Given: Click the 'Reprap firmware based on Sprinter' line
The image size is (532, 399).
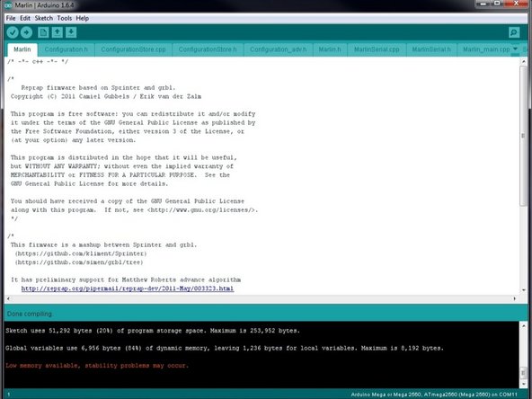Looking at the screenshot, I should (98, 88).
